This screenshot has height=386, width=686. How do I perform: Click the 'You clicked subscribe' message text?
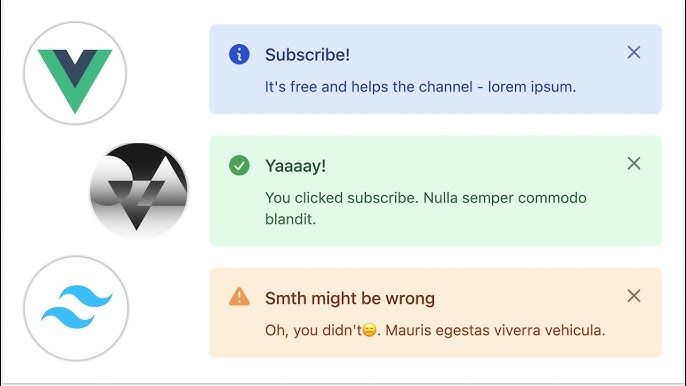click(x=342, y=198)
